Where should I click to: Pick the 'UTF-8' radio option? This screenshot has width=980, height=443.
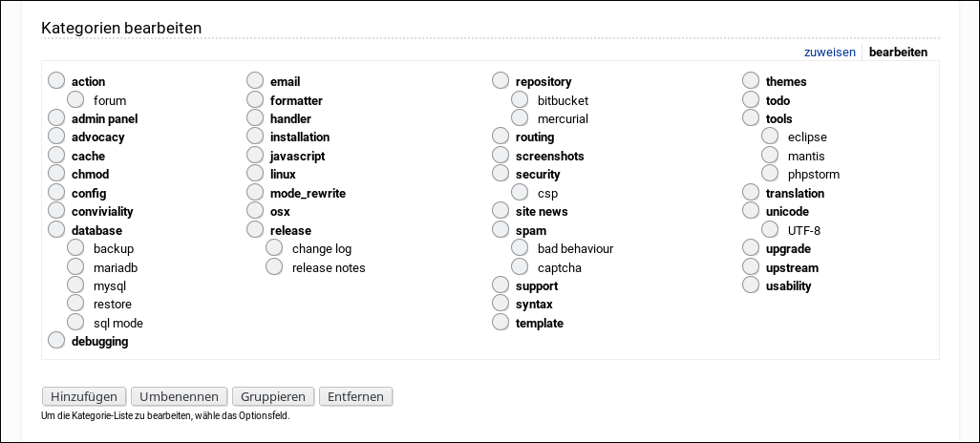pos(771,230)
